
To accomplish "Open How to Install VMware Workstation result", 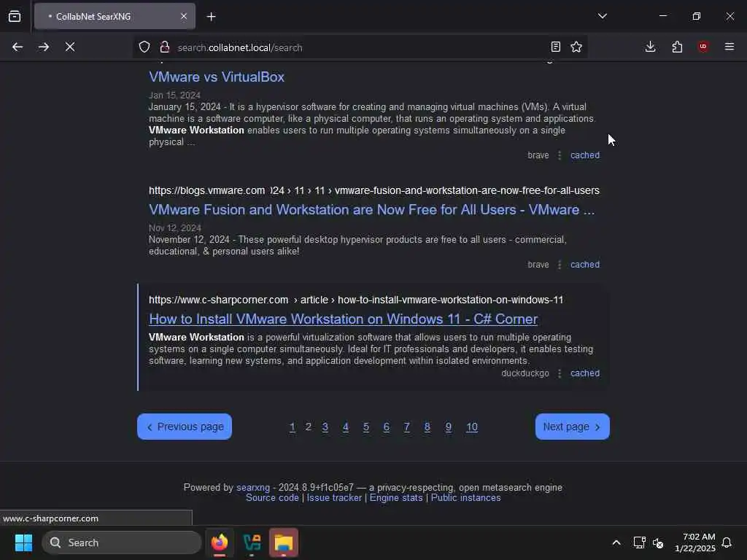I will [x=343, y=319].
